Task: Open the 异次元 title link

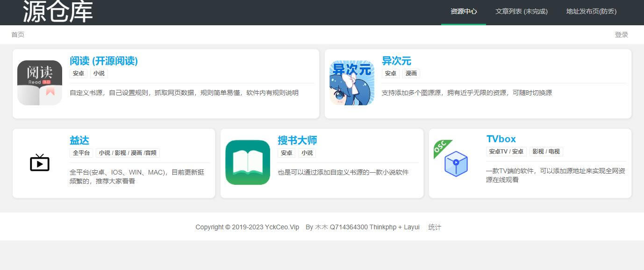Action: (396, 61)
